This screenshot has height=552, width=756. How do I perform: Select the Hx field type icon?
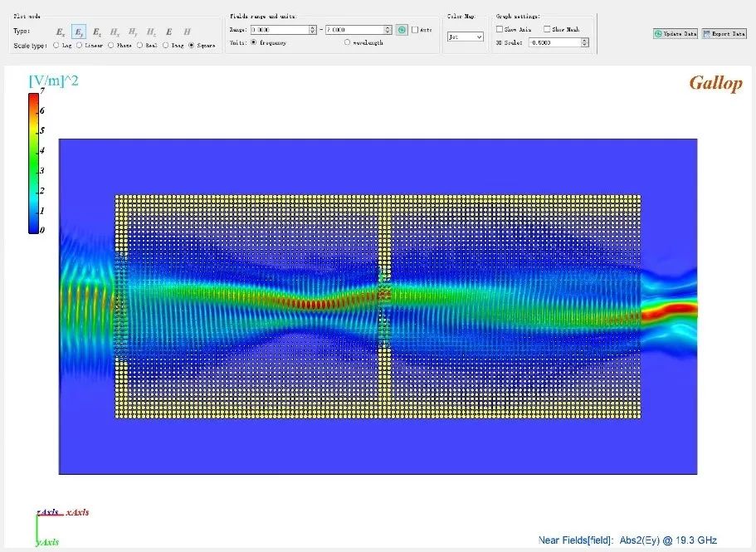(115, 32)
